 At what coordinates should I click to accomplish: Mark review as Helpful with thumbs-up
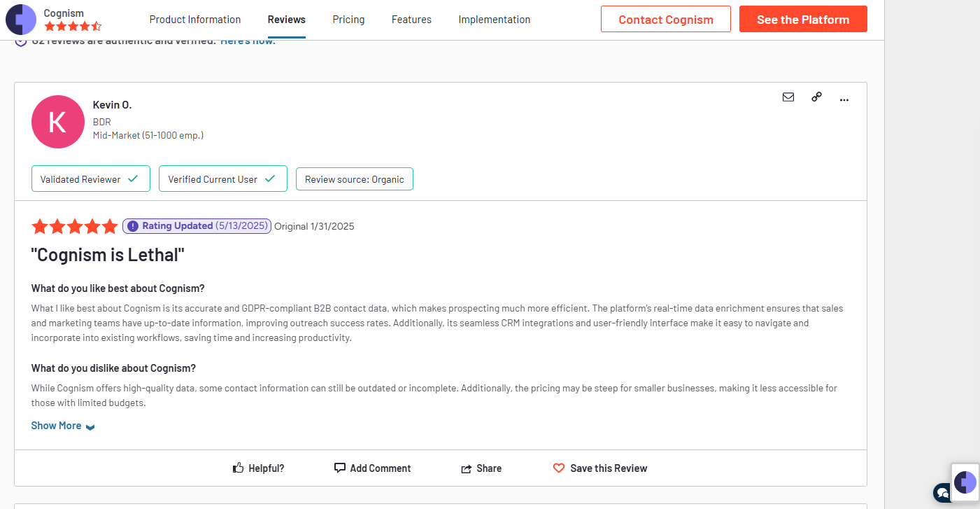click(x=258, y=468)
